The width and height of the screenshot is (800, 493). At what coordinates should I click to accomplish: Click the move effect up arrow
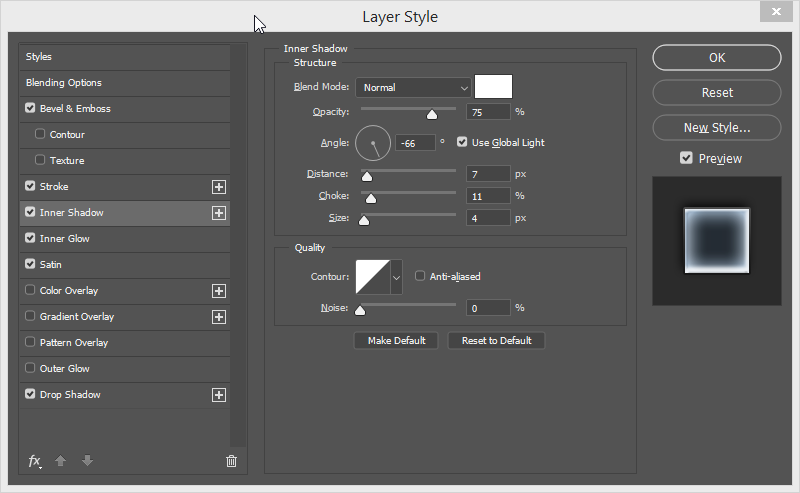coord(60,461)
